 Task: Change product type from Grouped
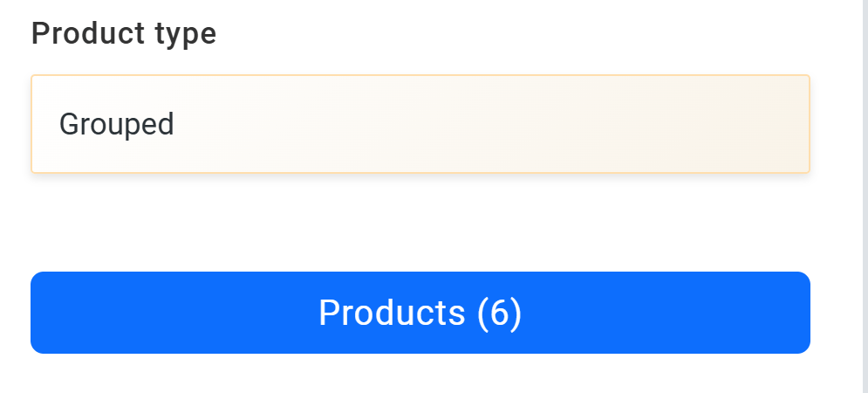tap(420, 124)
